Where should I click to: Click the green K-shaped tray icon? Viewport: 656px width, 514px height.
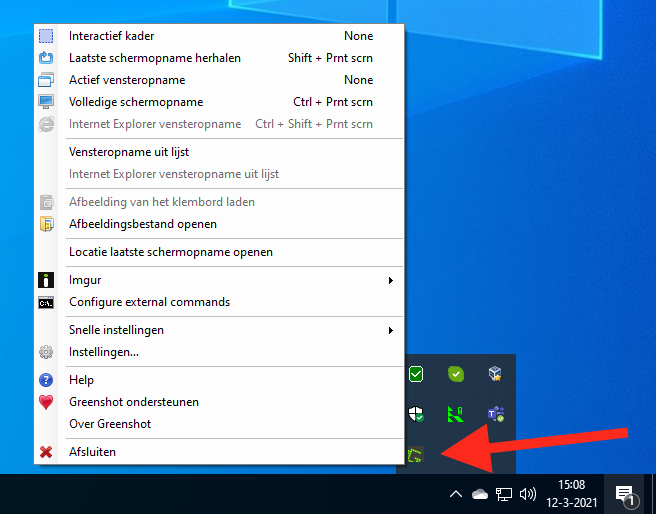pos(455,414)
